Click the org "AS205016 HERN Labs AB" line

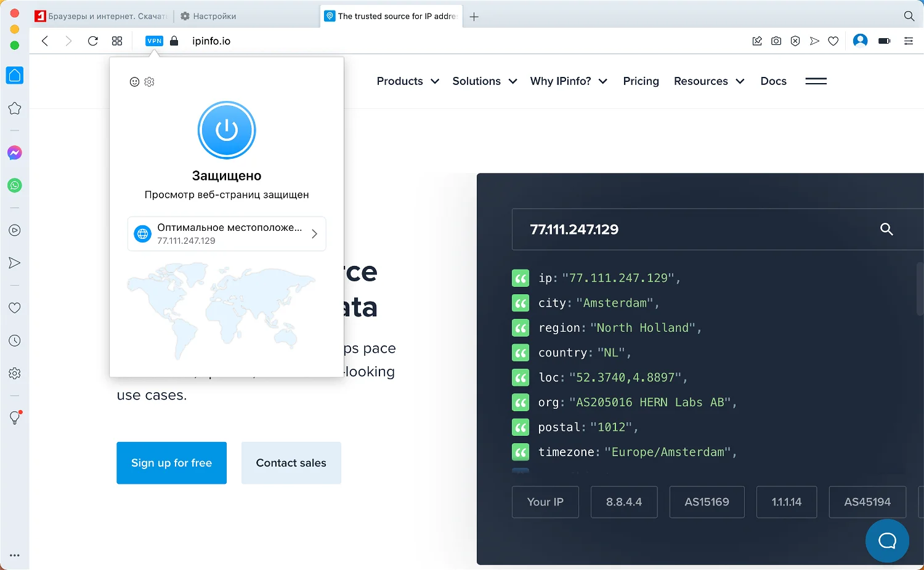638,402
